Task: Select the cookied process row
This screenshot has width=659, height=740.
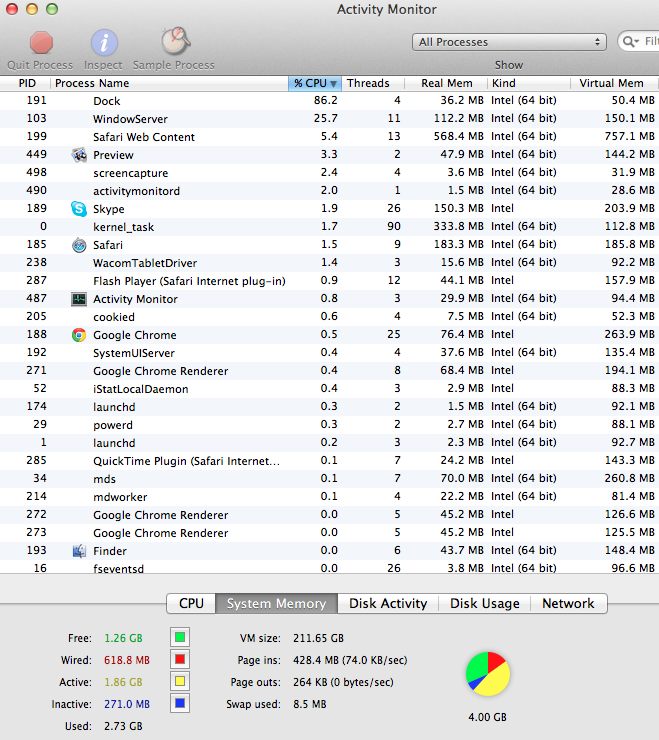Action: 330,317
